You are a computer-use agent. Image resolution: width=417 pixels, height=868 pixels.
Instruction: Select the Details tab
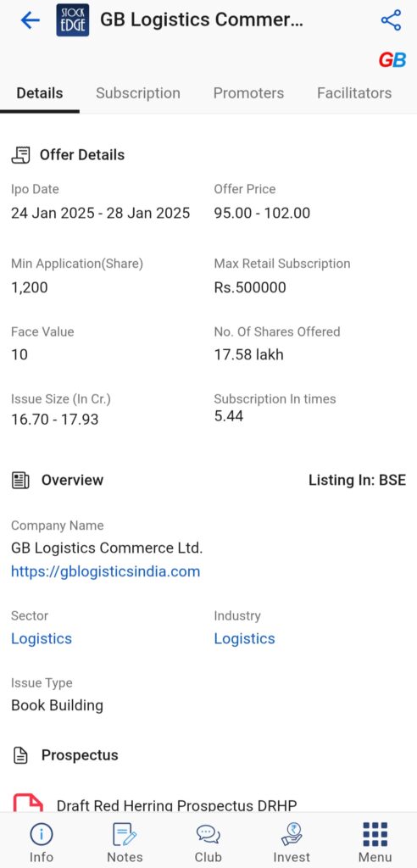(x=40, y=93)
